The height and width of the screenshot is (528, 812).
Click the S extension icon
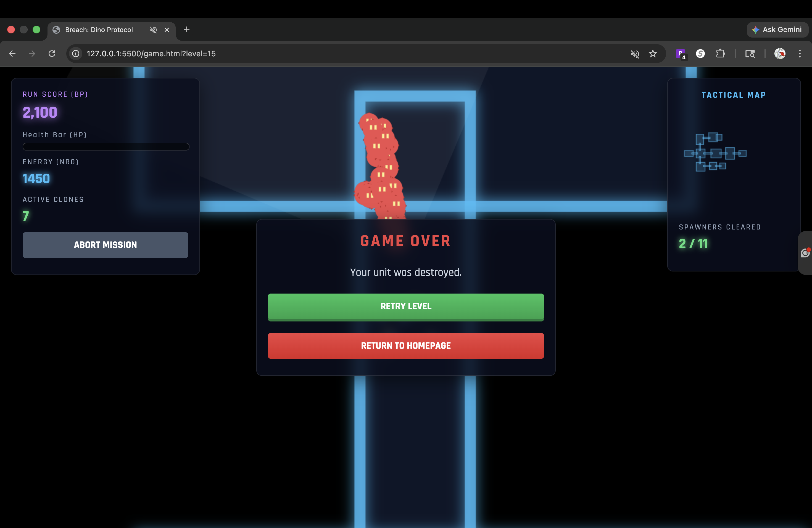coord(700,54)
